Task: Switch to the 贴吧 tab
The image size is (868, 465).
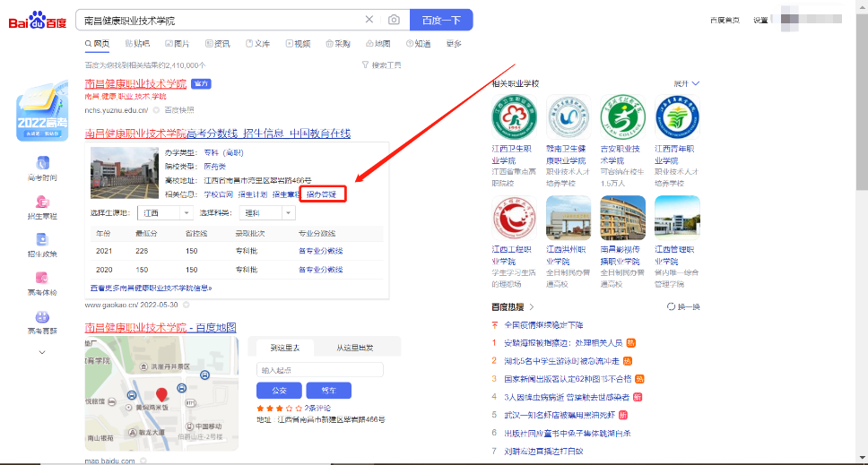Action: click(x=137, y=44)
